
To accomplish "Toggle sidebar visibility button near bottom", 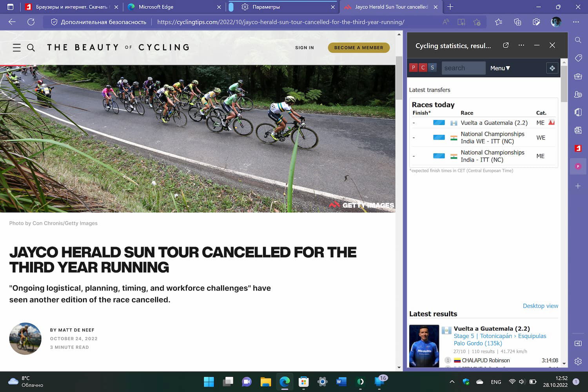I will (x=578, y=343).
